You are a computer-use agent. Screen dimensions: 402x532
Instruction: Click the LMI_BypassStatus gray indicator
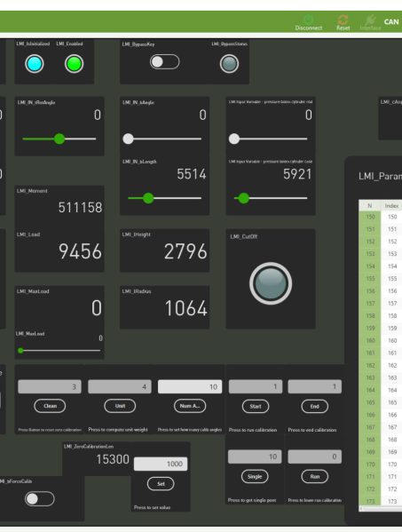(229, 64)
